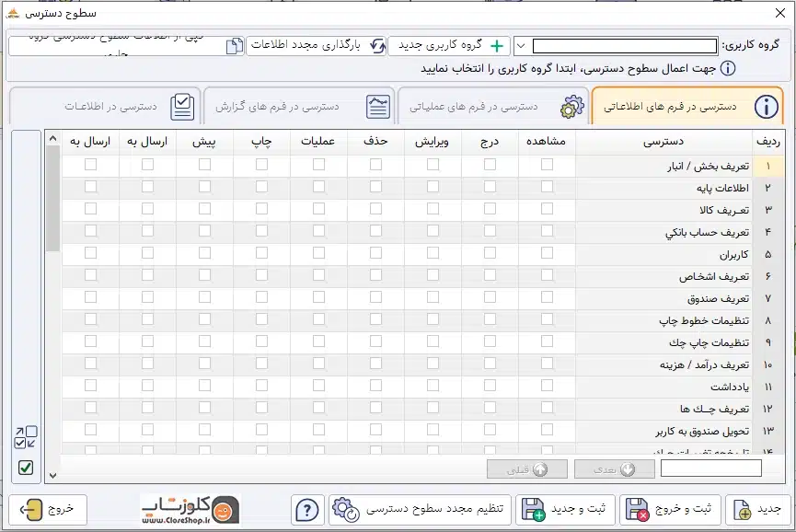Tick عملیات checkbox for کاربران row
Viewport: 796px width, 532px height.
tap(318, 253)
